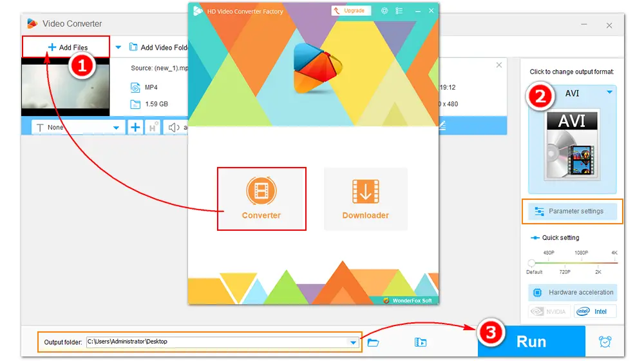The width and height of the screenshot is (644, 361).
Task: Close the HD Video Converter Factory window
Action: [x=431, y=11]
